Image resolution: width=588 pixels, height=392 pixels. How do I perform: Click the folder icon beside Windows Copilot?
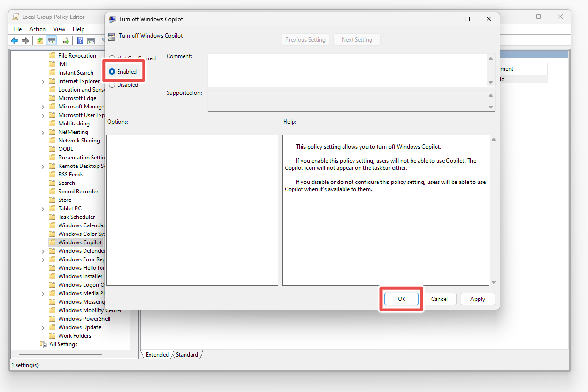tap(52, 242)
